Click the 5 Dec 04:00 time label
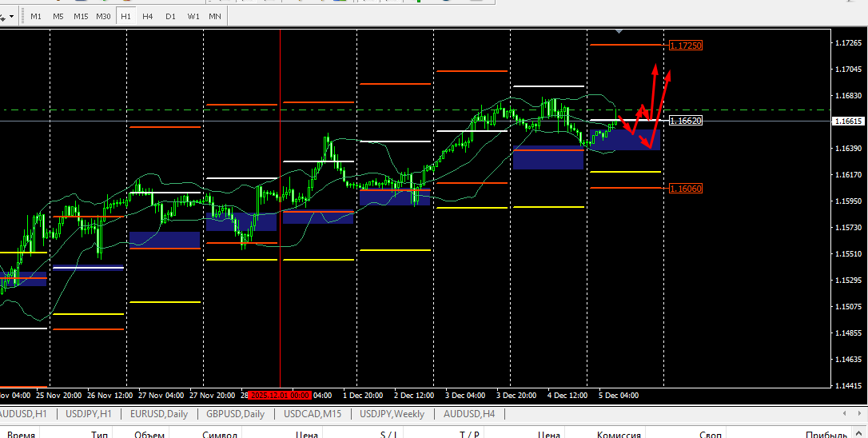 pos(619,396)
